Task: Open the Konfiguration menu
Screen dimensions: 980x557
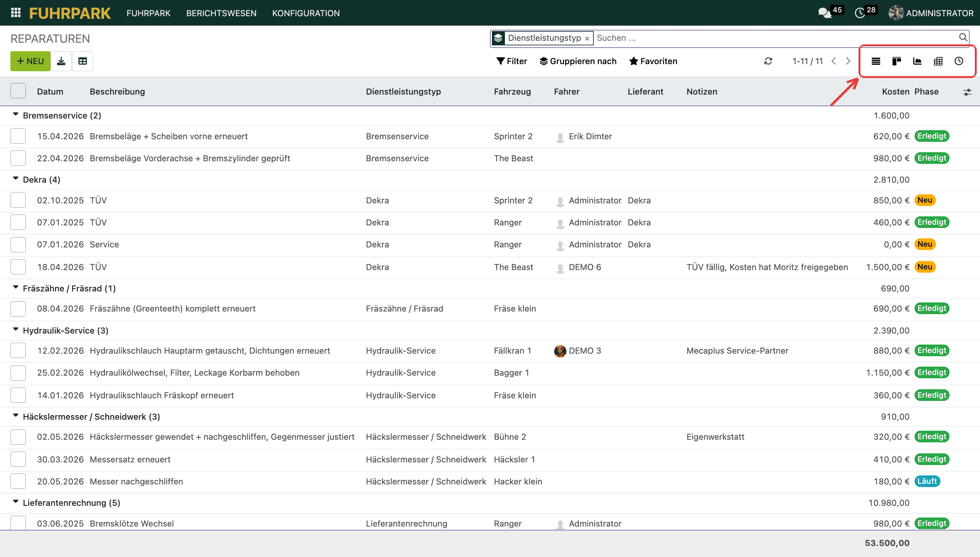Action: point(306,13)
